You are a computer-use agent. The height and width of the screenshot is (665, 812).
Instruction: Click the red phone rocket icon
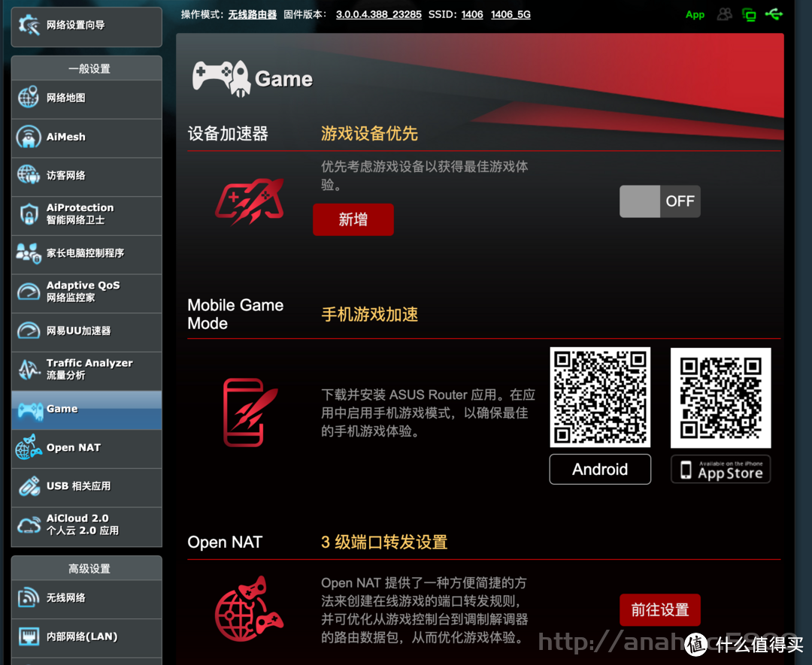(250, 413)
